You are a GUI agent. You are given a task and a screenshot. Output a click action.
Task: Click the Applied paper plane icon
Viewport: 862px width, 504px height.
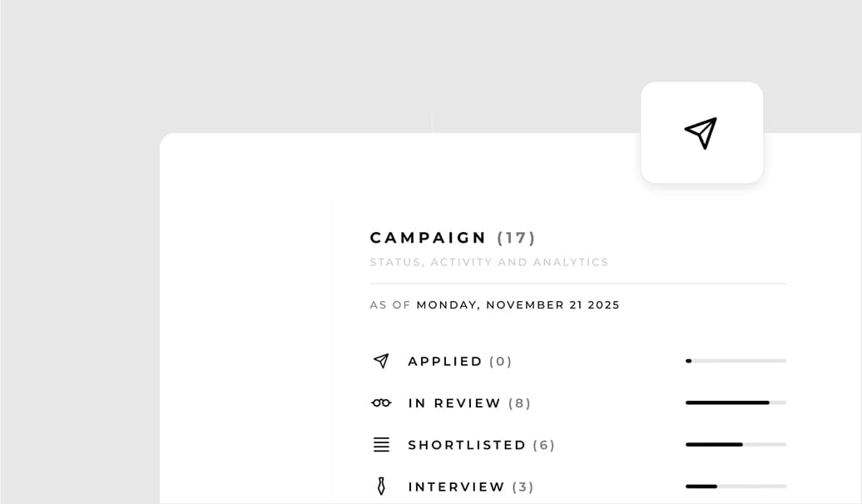[381, 361]
